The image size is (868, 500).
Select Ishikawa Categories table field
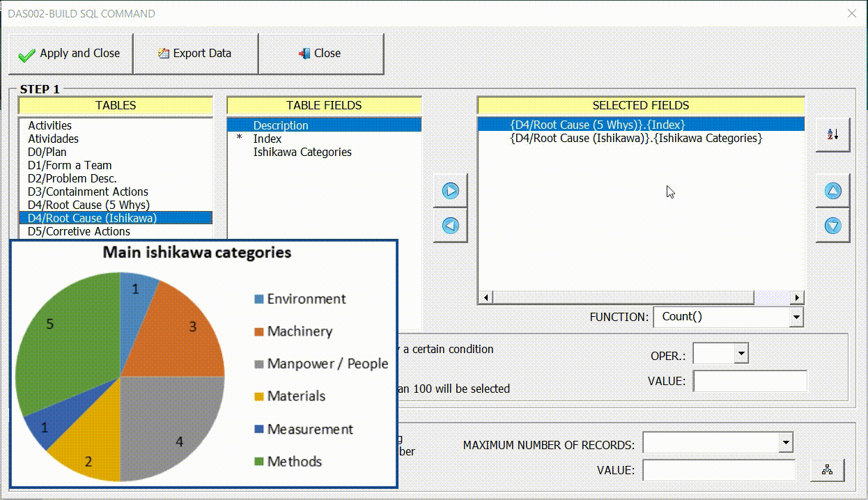pos(302,152)
